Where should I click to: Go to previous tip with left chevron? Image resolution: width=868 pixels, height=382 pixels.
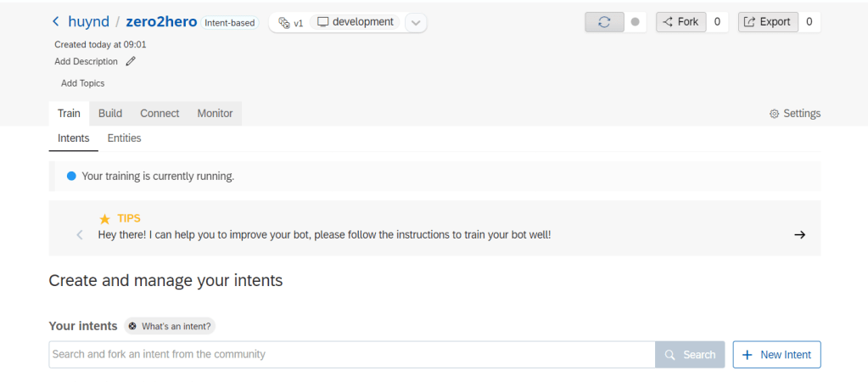[x=79, y=235]
